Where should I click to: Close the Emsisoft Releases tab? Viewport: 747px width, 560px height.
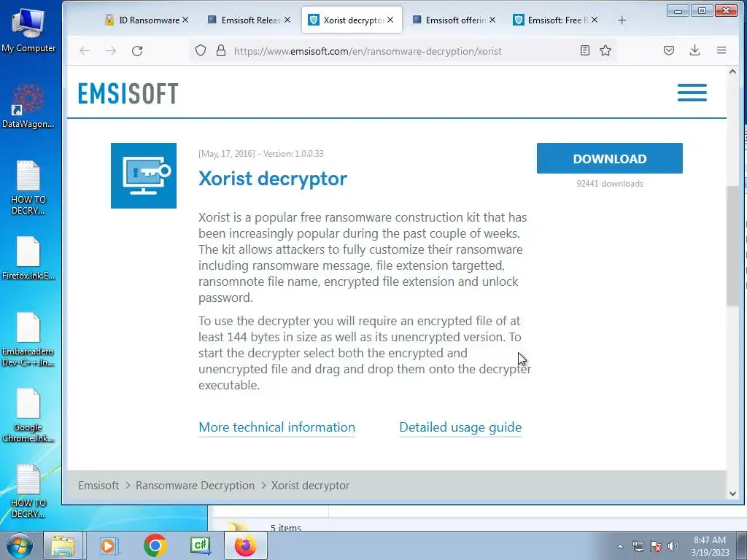287,20
